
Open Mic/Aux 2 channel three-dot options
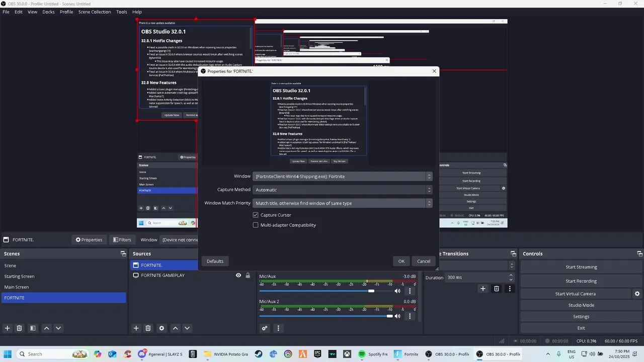pyautogui.click(x=410, y=316)
